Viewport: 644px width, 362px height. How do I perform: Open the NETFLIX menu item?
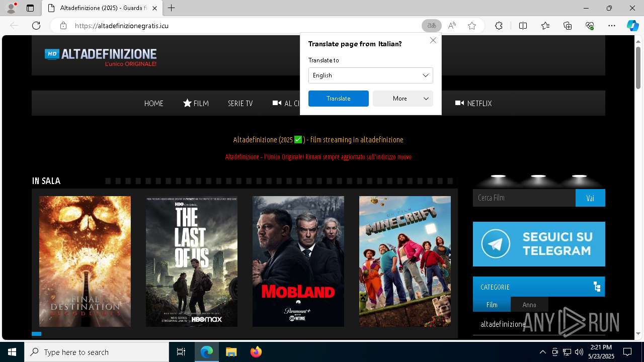[473, 103]
